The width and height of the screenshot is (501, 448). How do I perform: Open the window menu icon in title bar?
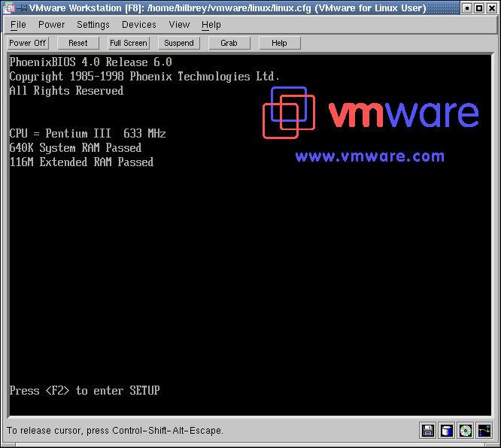coord(8,8)
